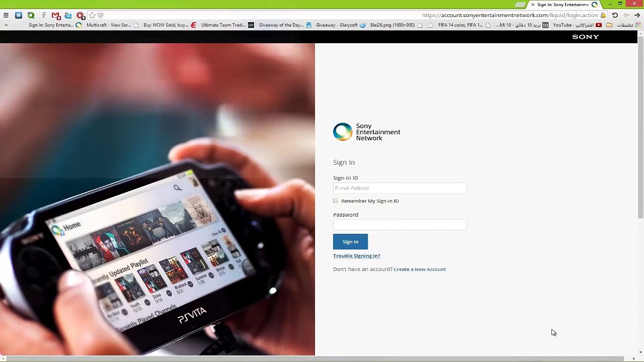Open the Mi 10 minute mail bookmark
Viewport: 644px width, 362px height.
522,25
